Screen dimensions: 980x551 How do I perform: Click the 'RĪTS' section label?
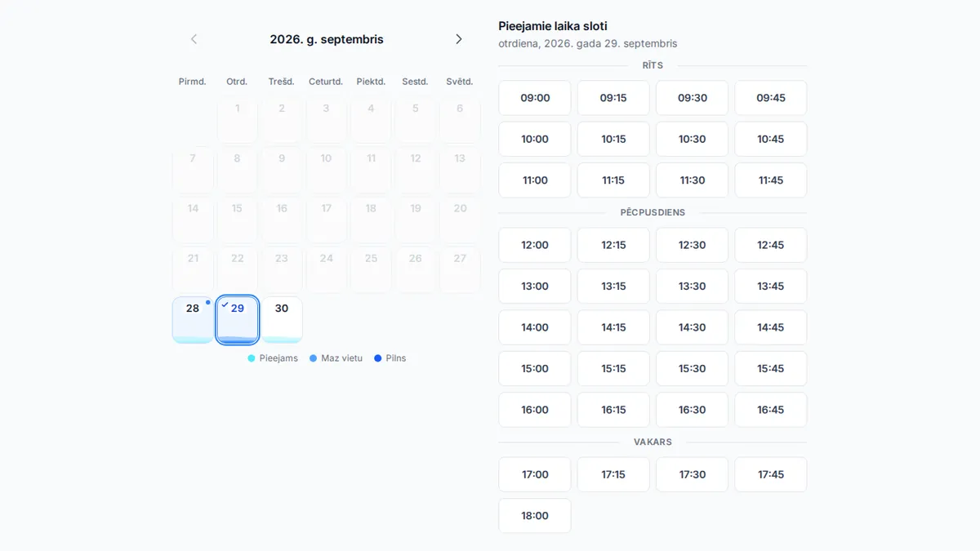pyautogui.click(x=653, y=65)
